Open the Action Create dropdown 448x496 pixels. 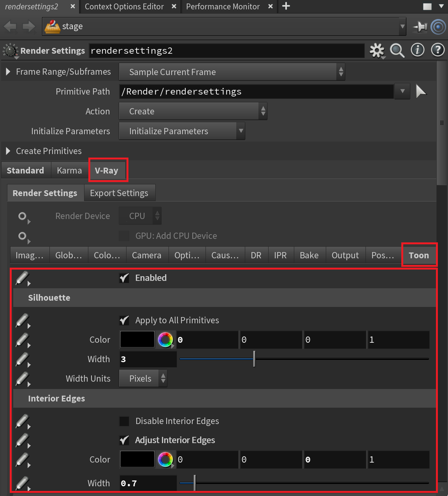193,111
